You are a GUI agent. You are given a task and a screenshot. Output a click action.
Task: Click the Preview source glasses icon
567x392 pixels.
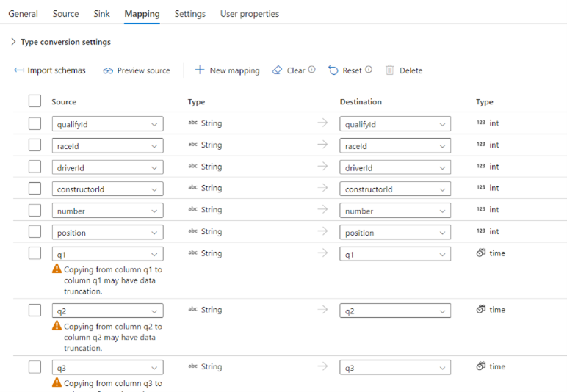click(x=108, y=71)
